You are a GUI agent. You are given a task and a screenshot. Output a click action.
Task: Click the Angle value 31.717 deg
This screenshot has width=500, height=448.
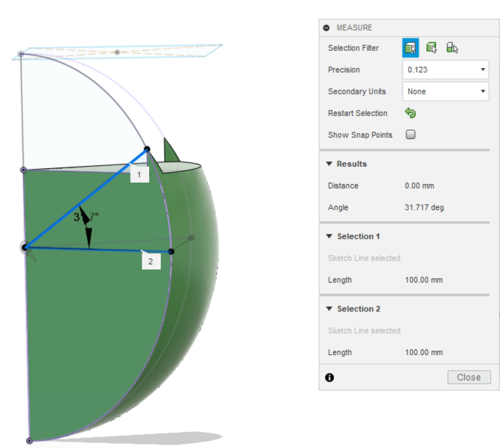point(424,207)
